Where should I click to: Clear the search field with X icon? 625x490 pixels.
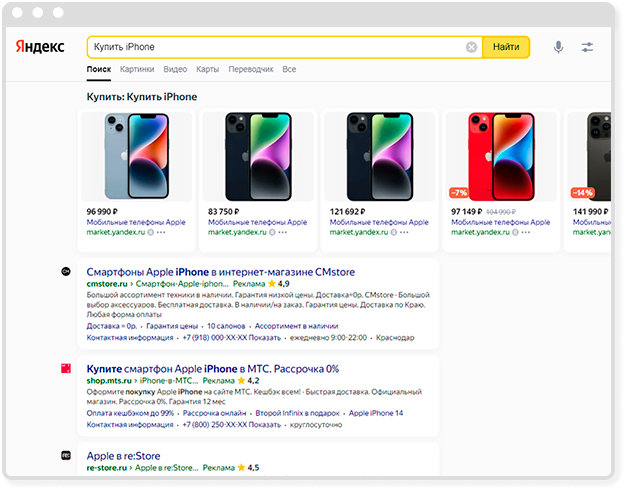coord(471,47)
